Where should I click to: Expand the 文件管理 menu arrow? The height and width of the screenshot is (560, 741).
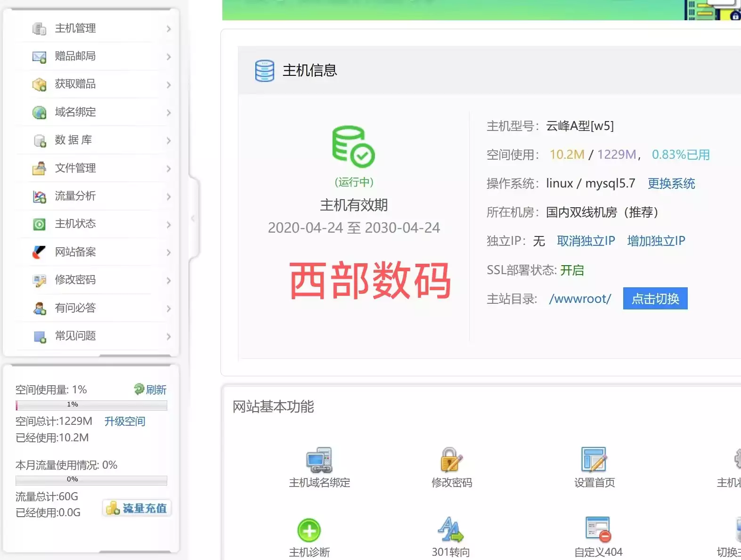(169, 169)
